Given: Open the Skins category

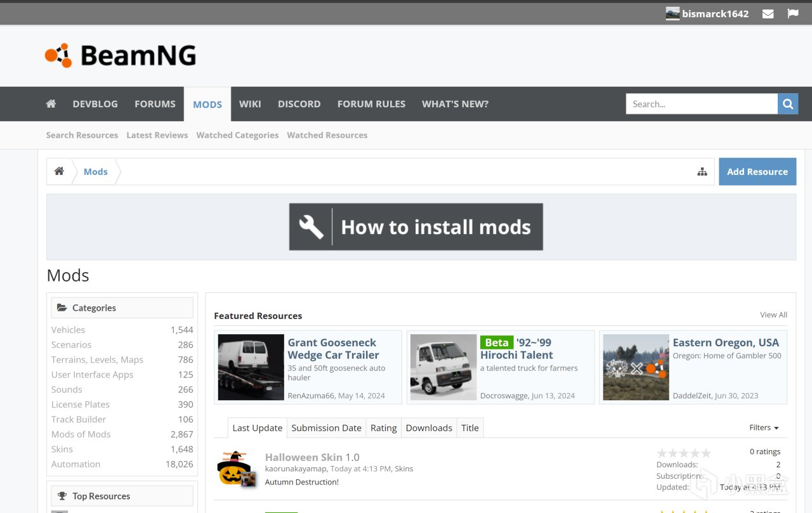Looking at the screenshot, I should 62,449.
